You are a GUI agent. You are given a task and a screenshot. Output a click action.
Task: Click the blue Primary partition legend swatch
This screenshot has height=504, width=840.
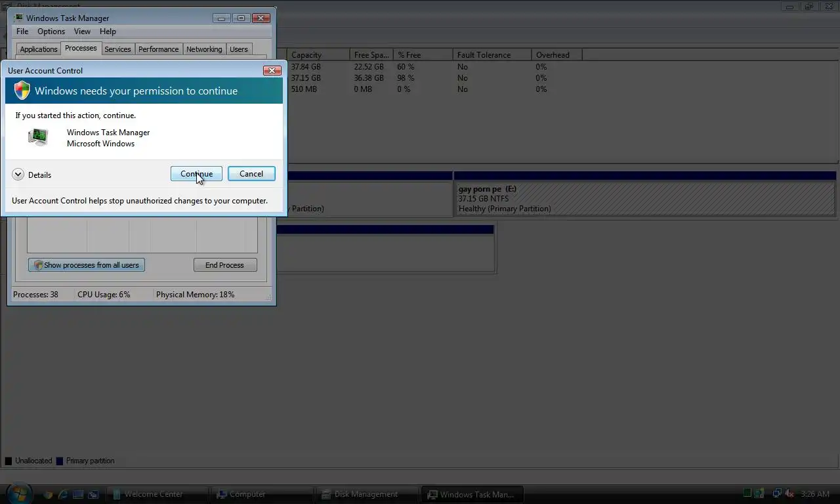pyautogui.click(x=60, y=461)
